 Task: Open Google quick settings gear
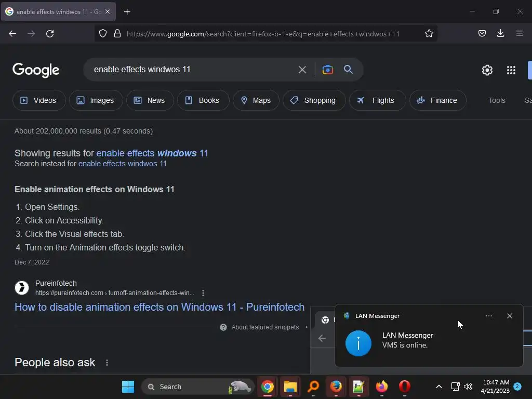point(487,70)
